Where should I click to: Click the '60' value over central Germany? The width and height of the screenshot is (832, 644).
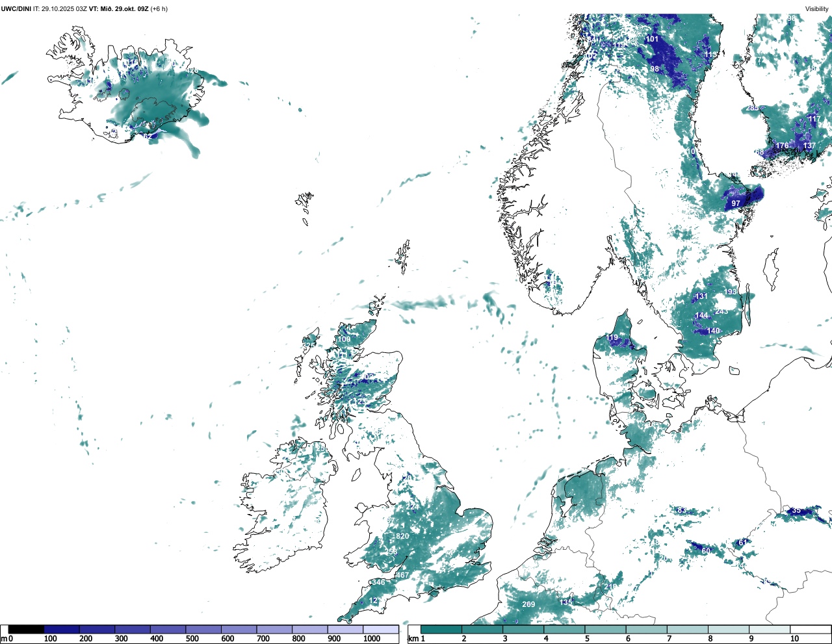[706, 551]
